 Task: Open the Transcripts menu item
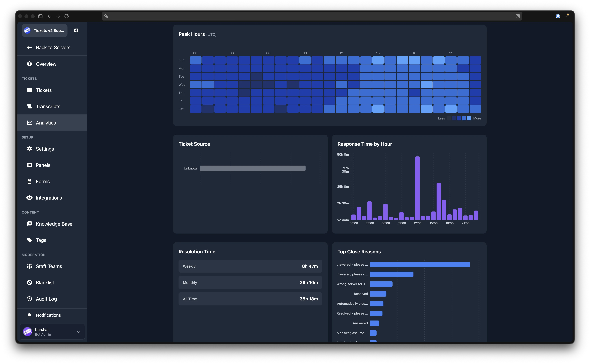tap(52, 106)
